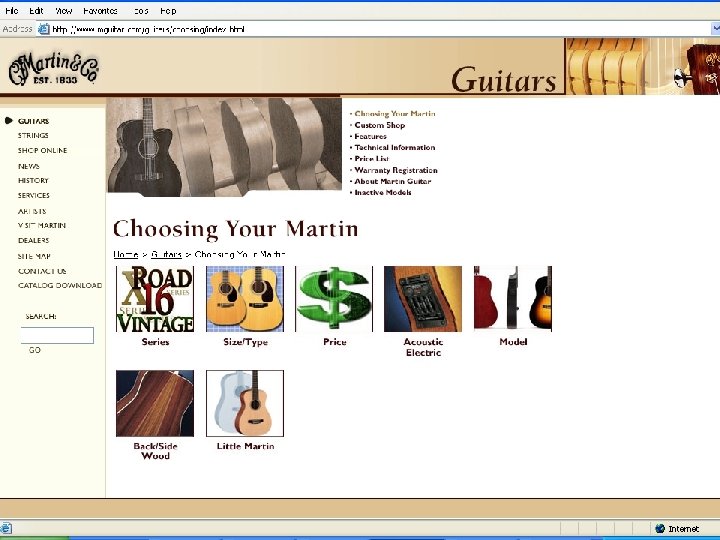Open the About Martin Guitar link
This screenshot has width=720, height=540.
click(x=393, y=181)
